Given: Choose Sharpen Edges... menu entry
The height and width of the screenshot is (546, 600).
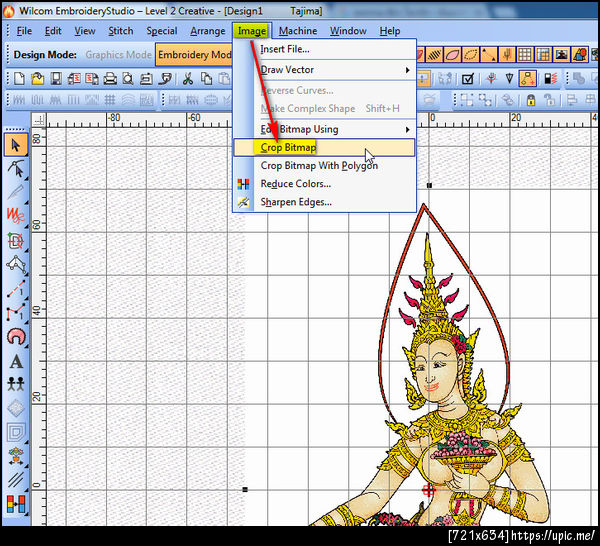Looking at the screenshot, I should [324, 202].
